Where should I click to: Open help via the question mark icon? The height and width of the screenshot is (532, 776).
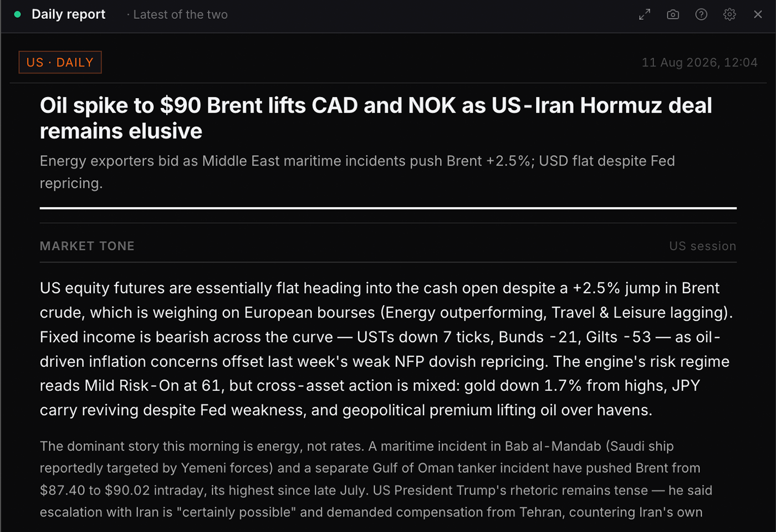click(x=701, y=14)
